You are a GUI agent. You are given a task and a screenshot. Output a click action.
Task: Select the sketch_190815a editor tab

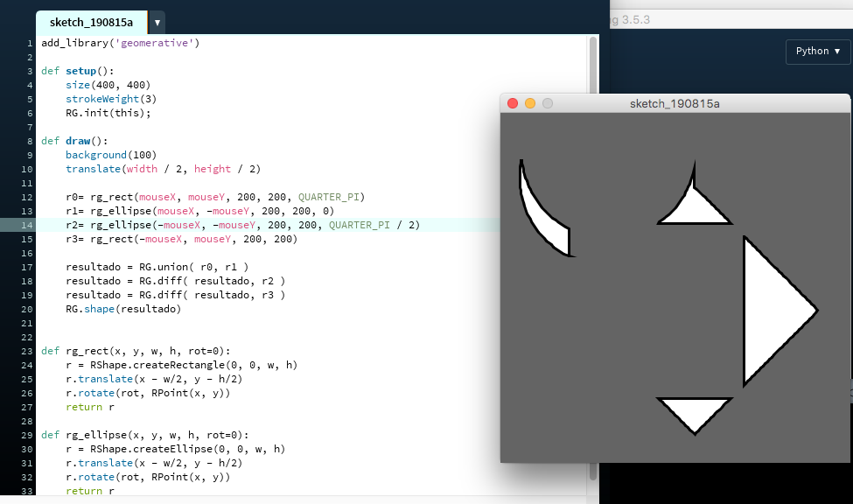(91, 23)
